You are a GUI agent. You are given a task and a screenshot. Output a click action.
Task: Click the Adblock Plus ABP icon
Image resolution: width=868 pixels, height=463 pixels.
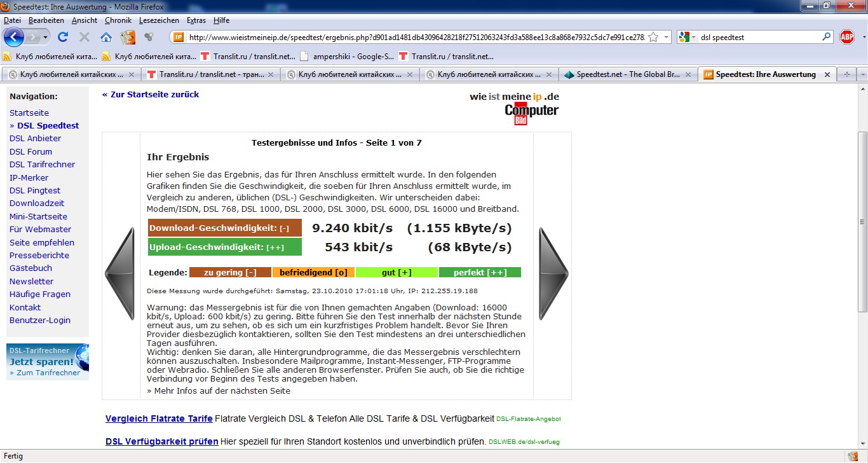[x=847, y=37]
